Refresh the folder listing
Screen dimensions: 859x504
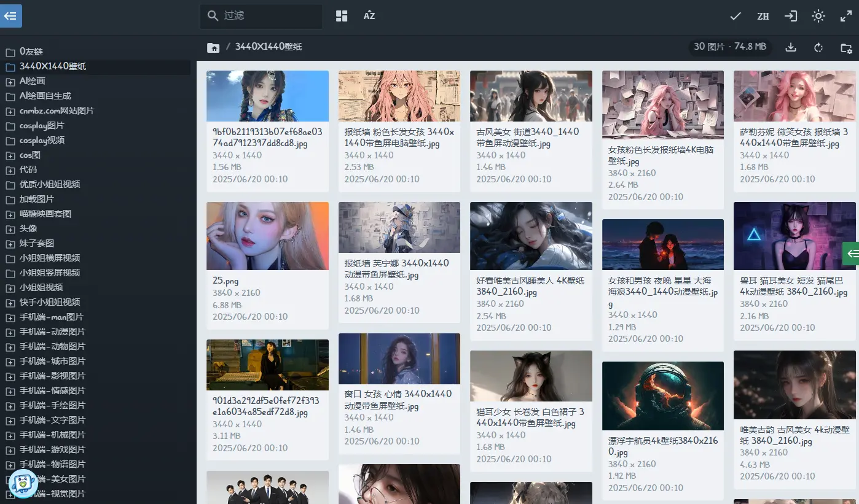tap(818, 47)
